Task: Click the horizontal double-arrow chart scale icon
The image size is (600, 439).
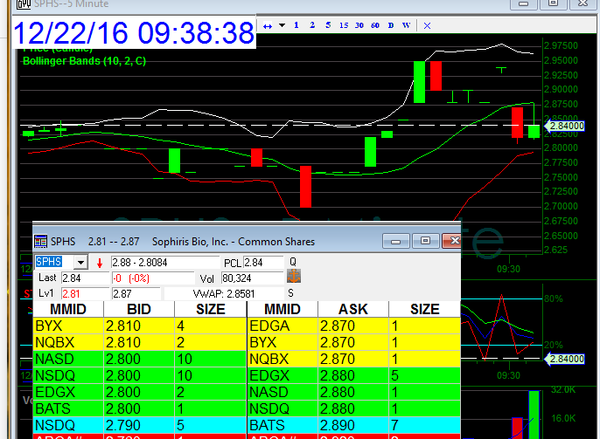Action: pyautogui.click(x=267, y=24)
